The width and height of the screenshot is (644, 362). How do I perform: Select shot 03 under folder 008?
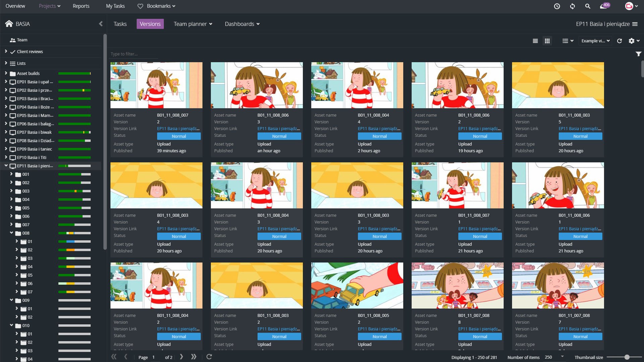click(x=30, y=258)
